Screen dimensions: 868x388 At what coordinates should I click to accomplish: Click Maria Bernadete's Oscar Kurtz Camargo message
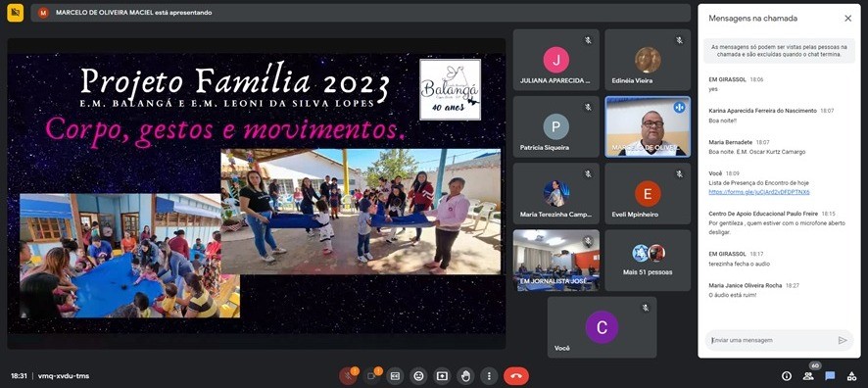tap(756, 152)
